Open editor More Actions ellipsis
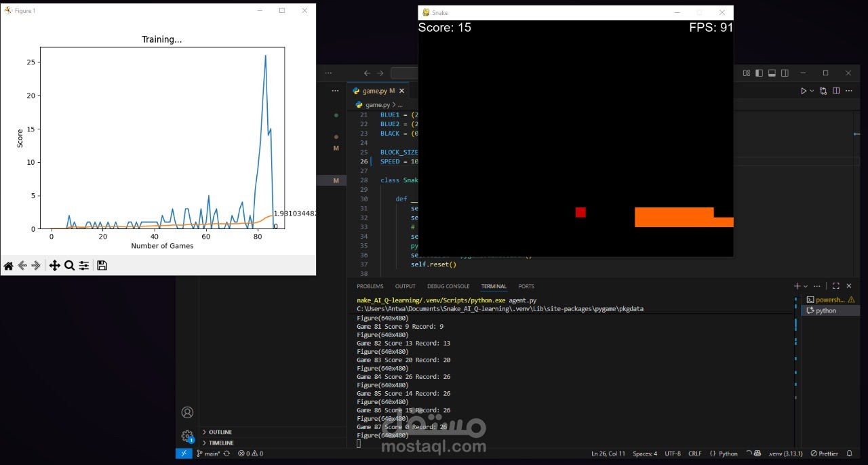 (x=849, y=91)
